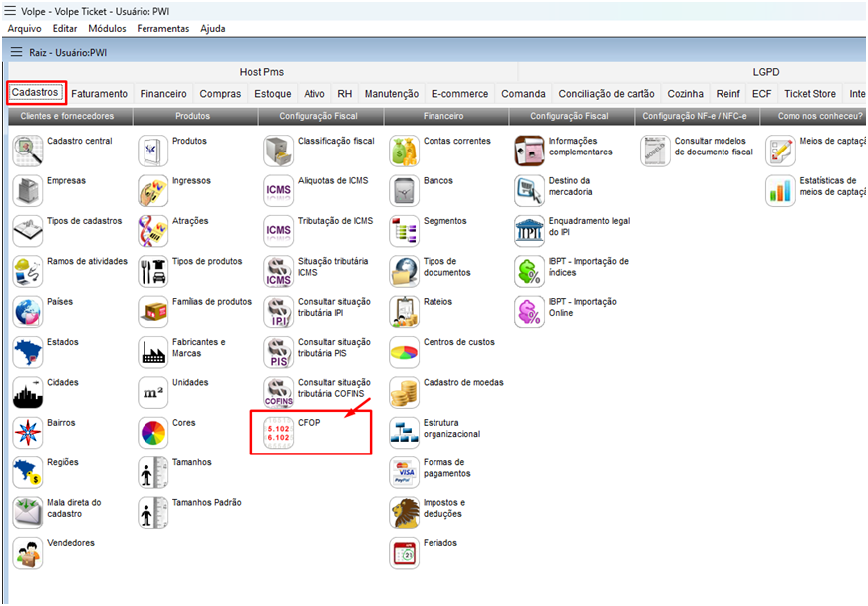
Task: Switch to the Financeiro tab
Action: click(x=163, y=94)
